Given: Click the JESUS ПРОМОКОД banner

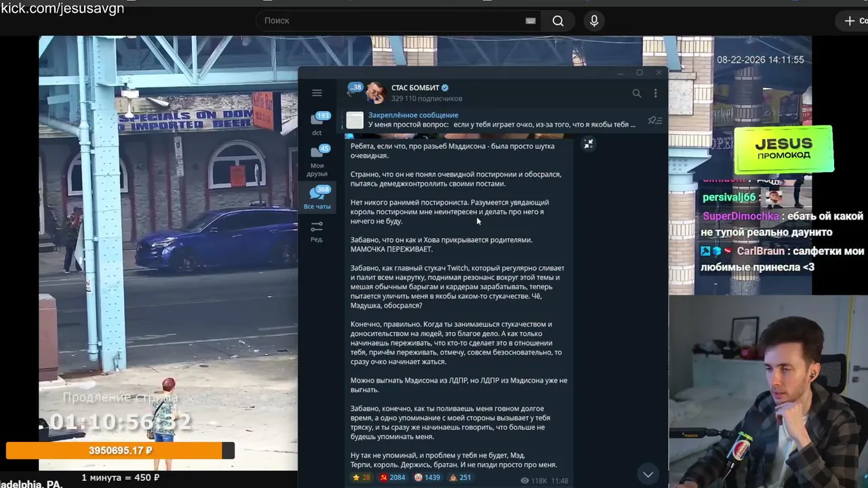Looking at the screenshot, I should (x=783, y=149).
